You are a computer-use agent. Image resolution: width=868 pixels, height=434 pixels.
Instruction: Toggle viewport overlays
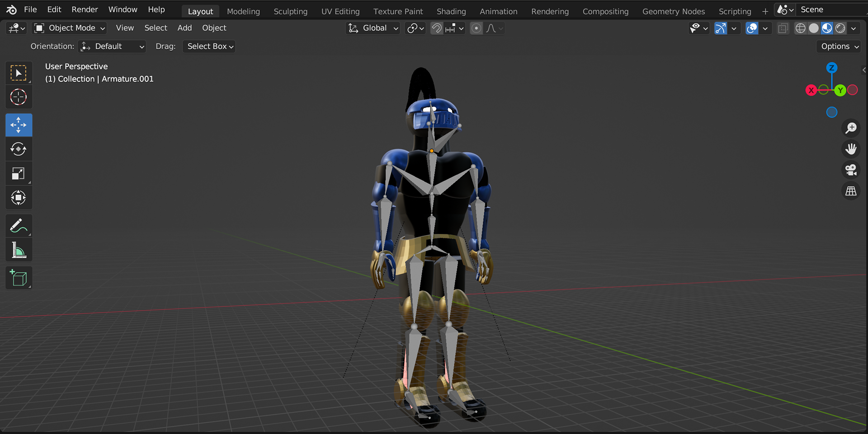tap(752, 28)
